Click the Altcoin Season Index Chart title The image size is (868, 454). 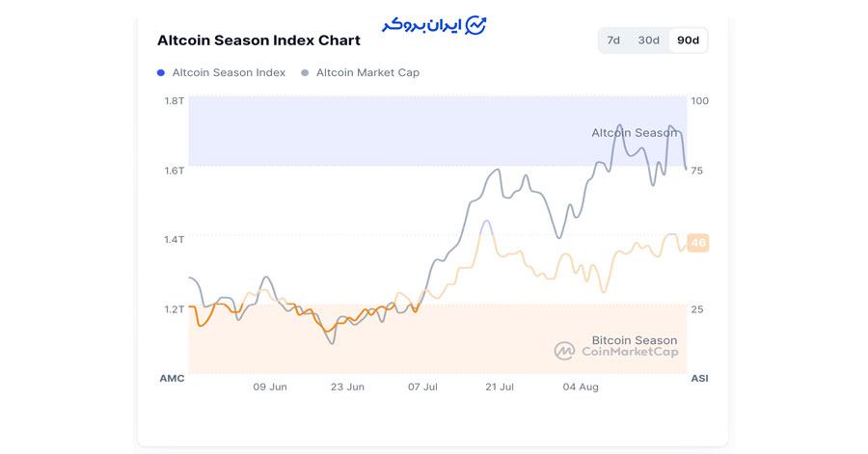(258, 40)
